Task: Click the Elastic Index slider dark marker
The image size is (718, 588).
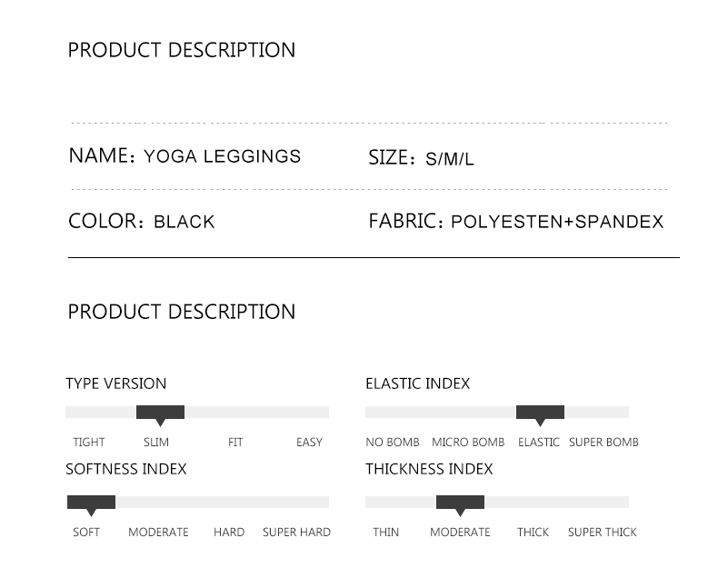Action: (540, 413)
